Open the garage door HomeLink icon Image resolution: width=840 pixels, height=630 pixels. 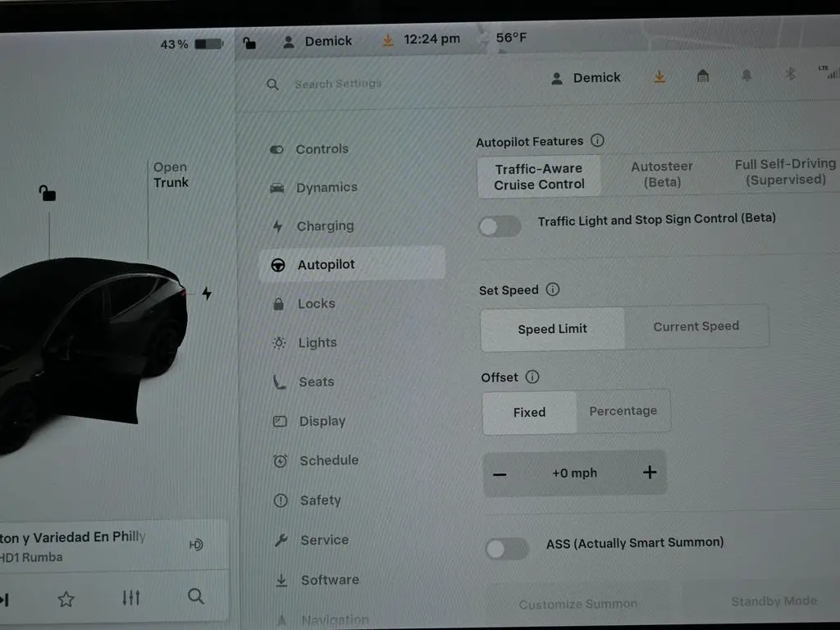pyautogui.click(x=703, y=76)
